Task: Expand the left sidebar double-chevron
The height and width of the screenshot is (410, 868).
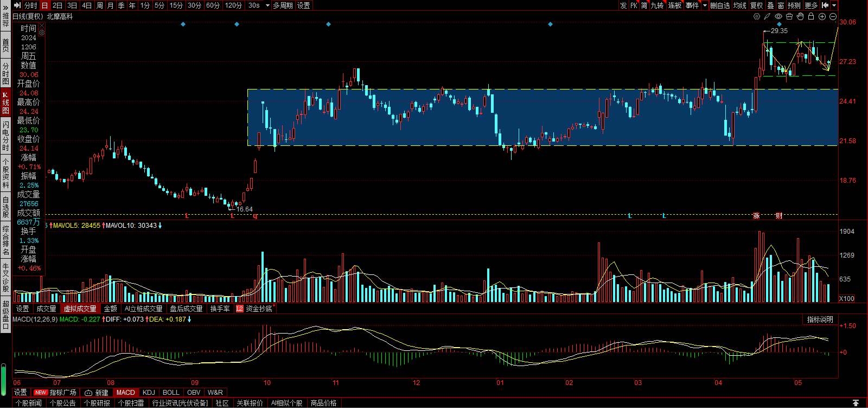Action: (x=5, y=8)
